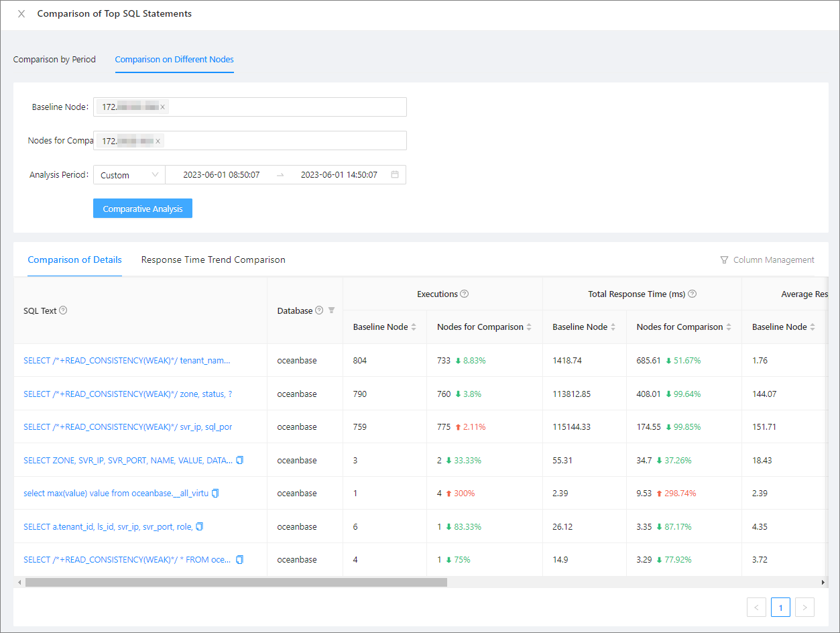Switch to Comparison by Period tab
This screenshot has width=840, height=633.
[x=54, y=59]
